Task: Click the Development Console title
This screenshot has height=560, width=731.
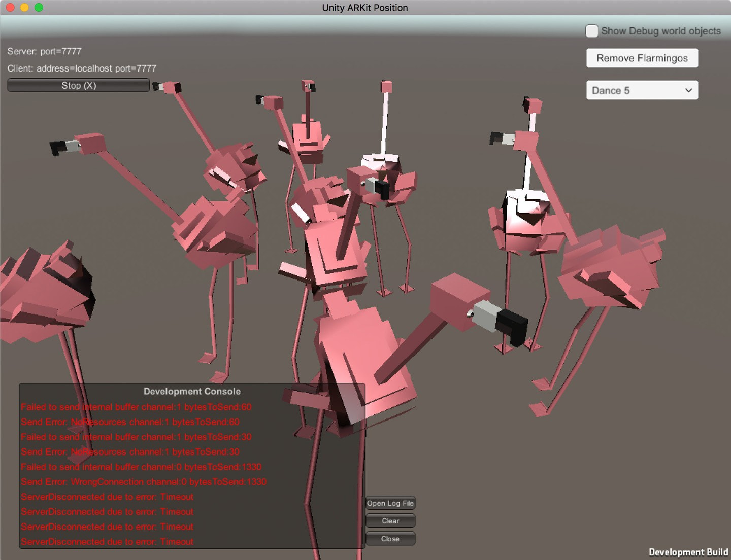Action: pos(192,391)
